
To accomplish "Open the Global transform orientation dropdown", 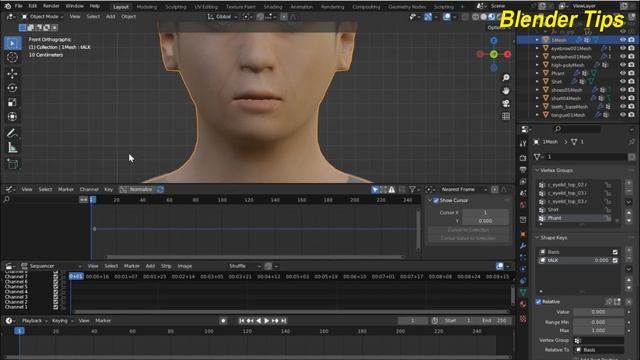I will (222, 17).
